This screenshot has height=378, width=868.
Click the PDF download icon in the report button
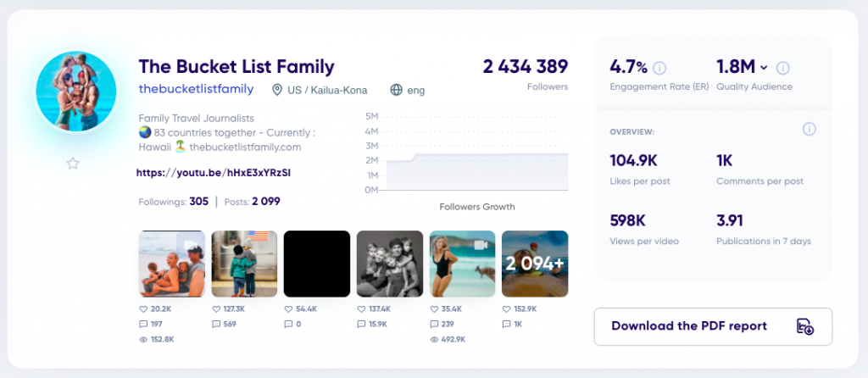pyautogui.click(x=805, y=326)
